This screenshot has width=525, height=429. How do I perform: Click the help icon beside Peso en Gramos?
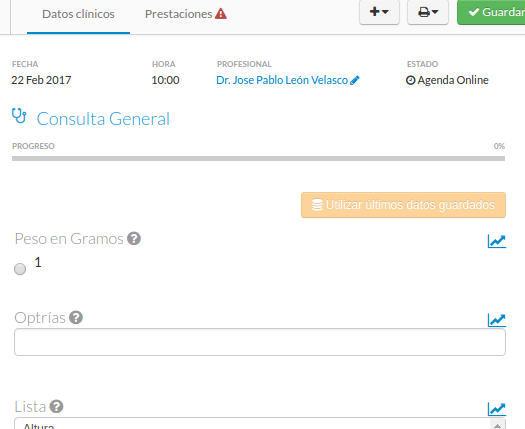[134, 238]
